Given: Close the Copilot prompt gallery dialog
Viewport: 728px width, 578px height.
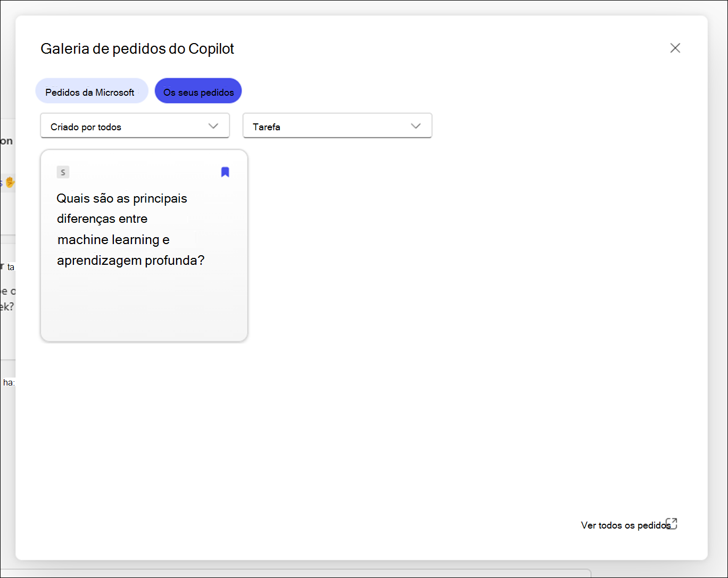Looking at the screenshot, I should (675, 48).
